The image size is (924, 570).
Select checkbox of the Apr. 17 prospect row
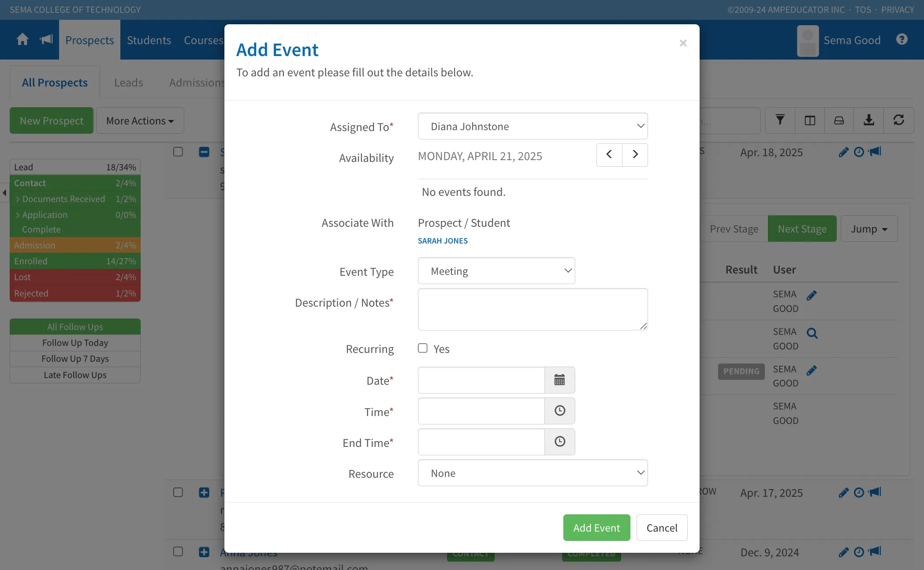click(178, 492)
